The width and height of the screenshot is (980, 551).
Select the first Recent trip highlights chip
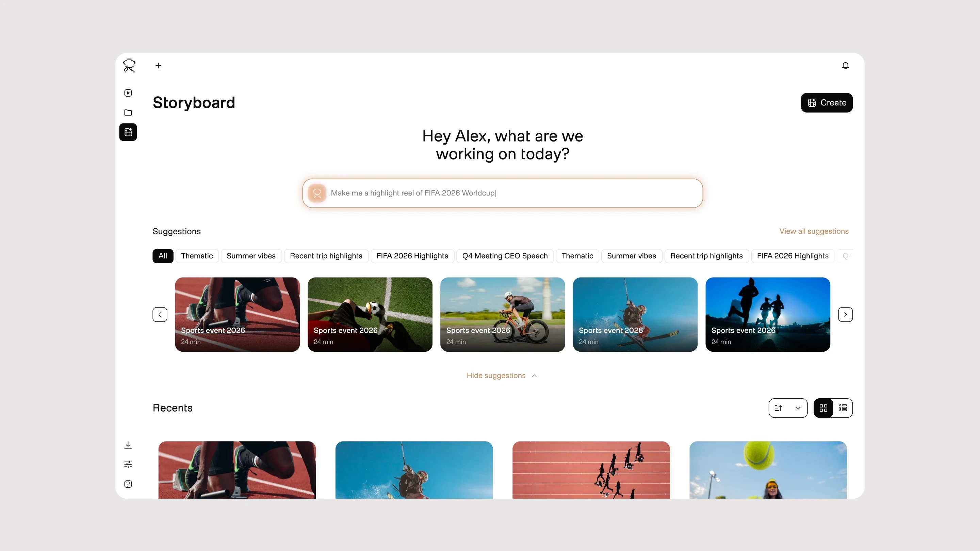(326, 256)
